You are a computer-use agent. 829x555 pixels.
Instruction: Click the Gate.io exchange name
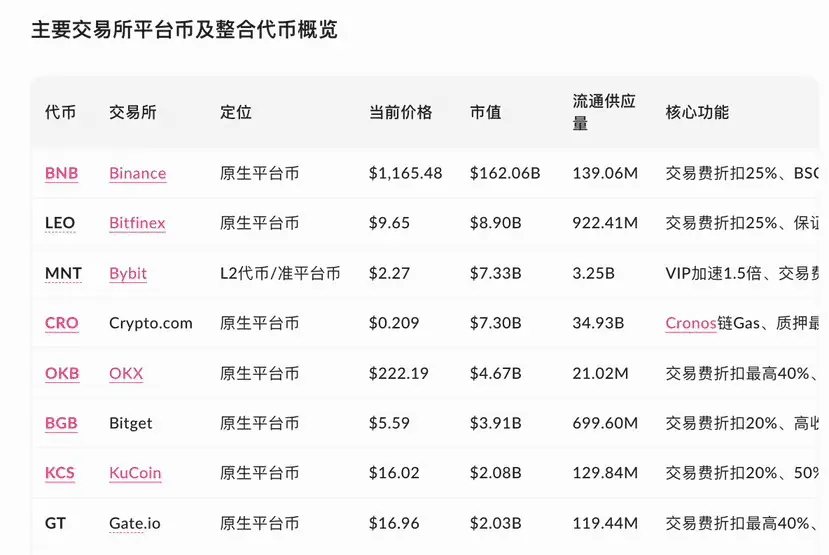point(134,523)
